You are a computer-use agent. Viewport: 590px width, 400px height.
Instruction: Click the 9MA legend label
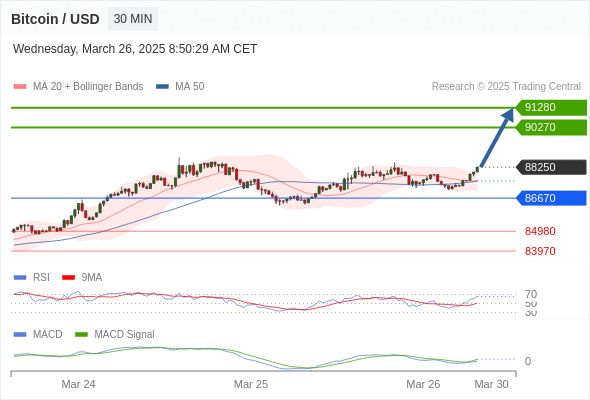point(92,278)
